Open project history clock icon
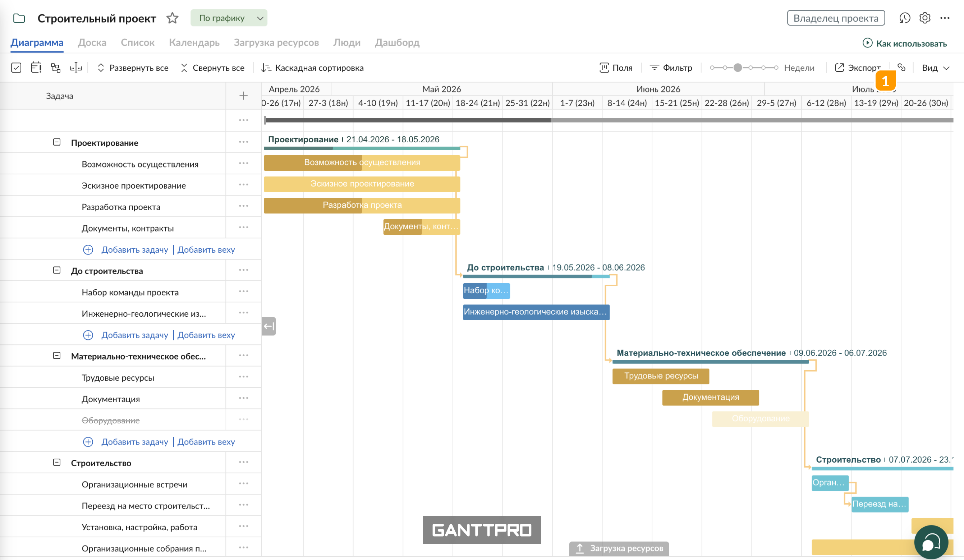The width and height of the screenshot is (964, 560). pyautogui.click(x=904, y=18)
